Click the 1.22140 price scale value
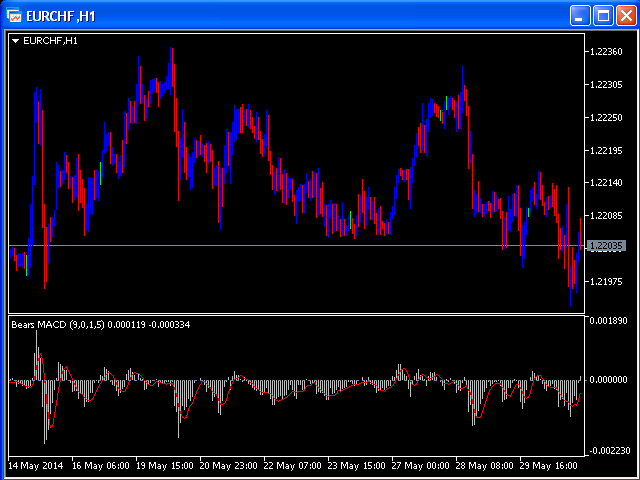The width and height of the screenshot is (640, 480). (606, 183)
